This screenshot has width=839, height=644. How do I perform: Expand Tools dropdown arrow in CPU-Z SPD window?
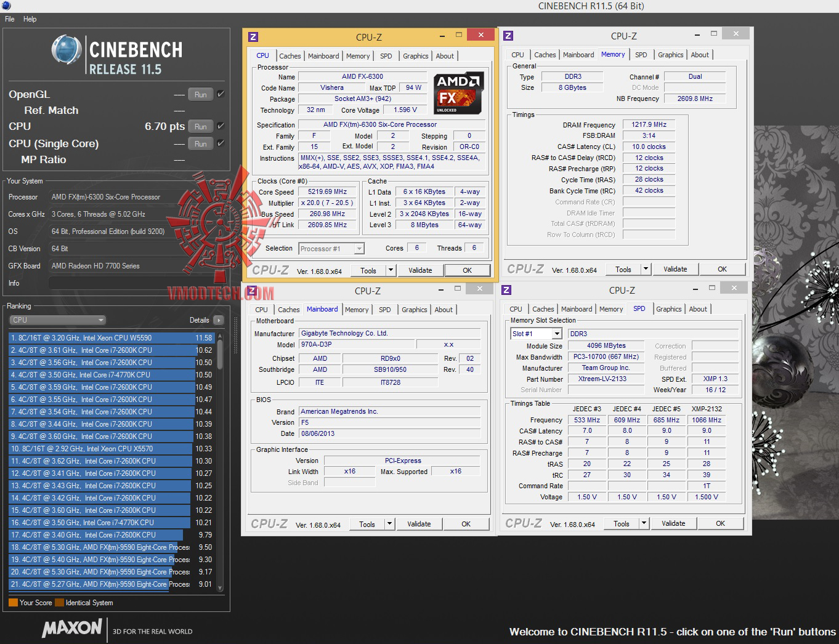(644, 523)
